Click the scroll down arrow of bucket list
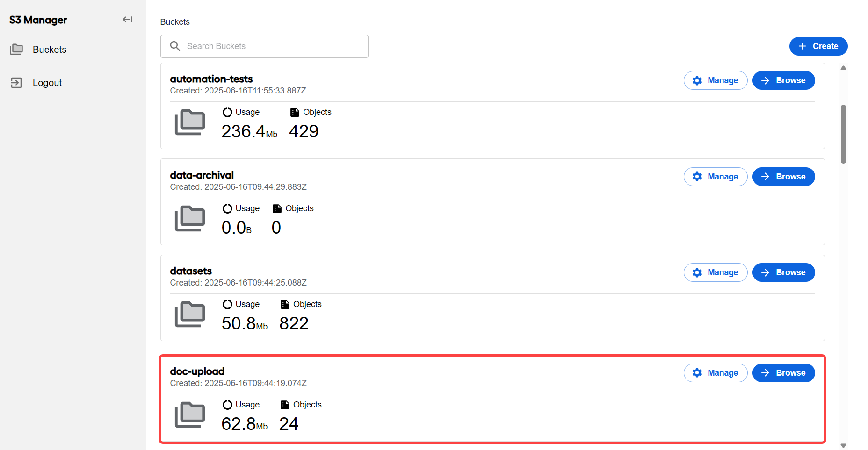This screenshot has width=868, height=450. pyautogui.click(x=843, y=446)
